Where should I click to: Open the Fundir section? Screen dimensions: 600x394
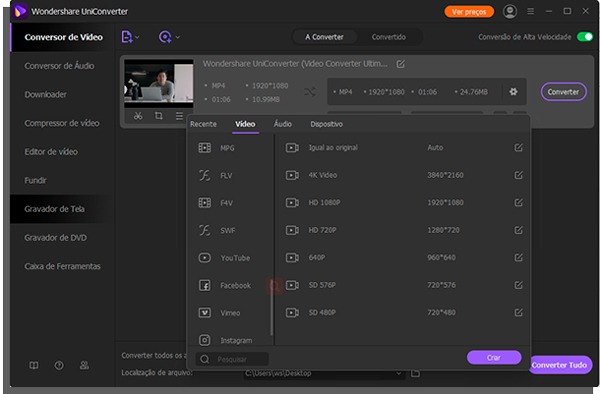tap(36, 180)
